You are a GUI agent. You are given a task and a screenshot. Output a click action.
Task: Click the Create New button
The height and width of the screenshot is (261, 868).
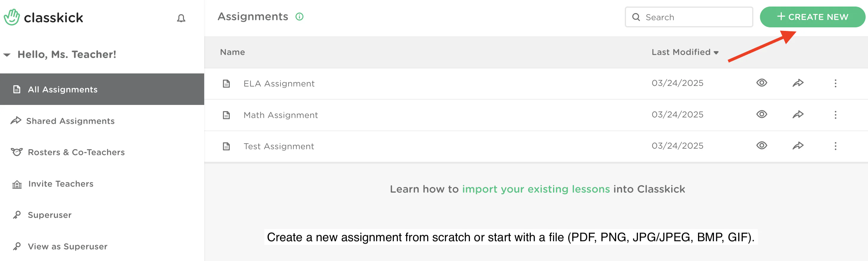pyautogui.click(x=812, y=17)
